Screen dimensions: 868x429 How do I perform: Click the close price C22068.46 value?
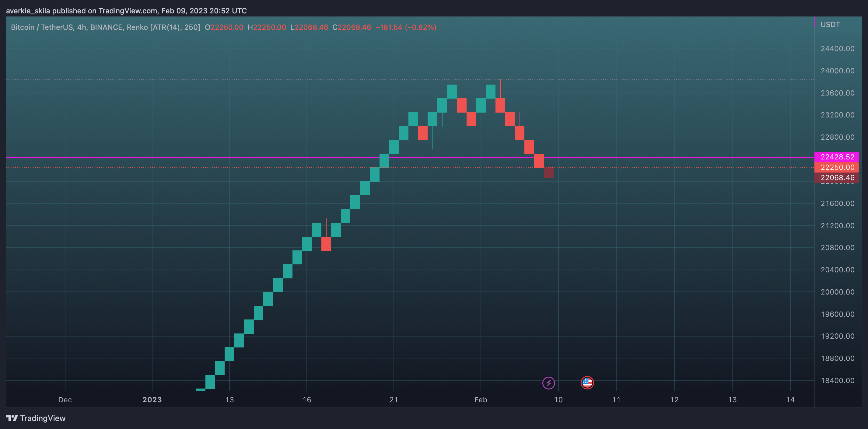click(352, 27)
